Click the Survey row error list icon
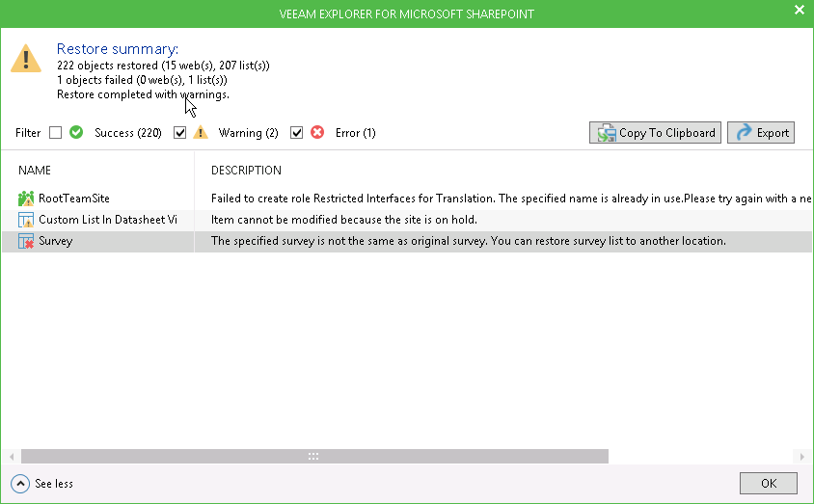814x504 pixels. coord(25,241)
